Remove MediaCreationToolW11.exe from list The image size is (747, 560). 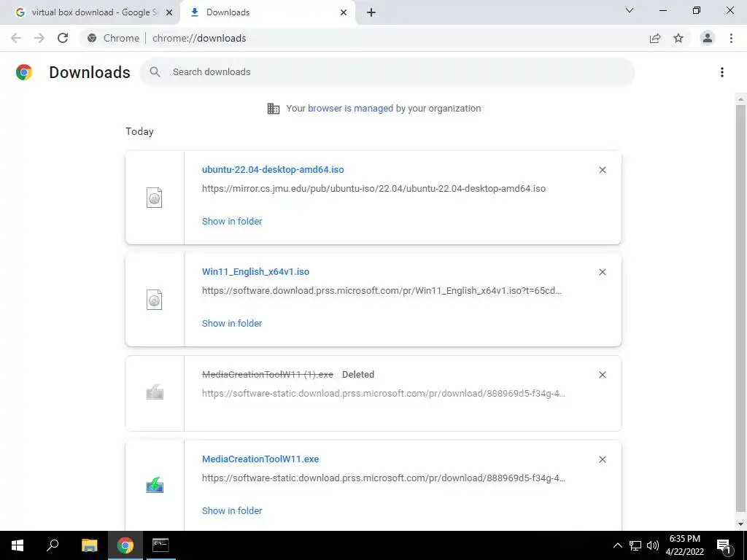coord(602,459)
